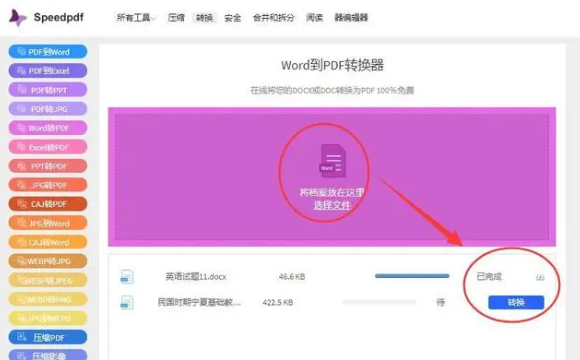This screenshot has height=360, width=580.
Task: Select the JPG到WEBP tool
Action: [48, 318]
